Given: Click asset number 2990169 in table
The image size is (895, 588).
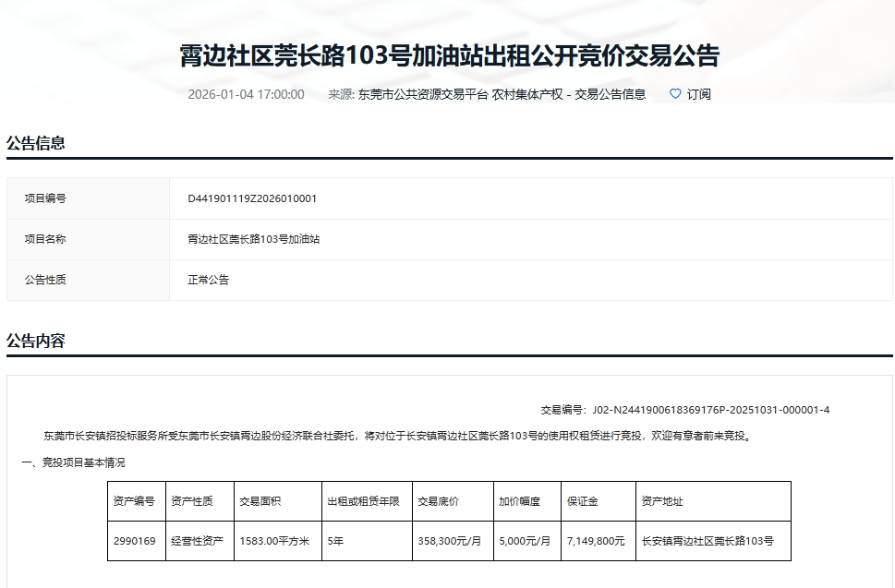Looking at the screenshot, I should point(134,541).
